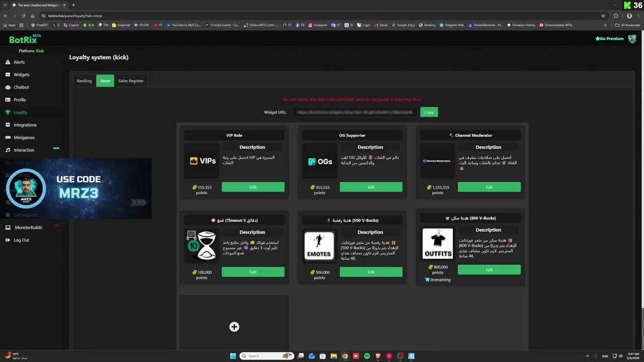Add a new store item with the plus icon
Screen dimensions: 644x362
point(234,327)
